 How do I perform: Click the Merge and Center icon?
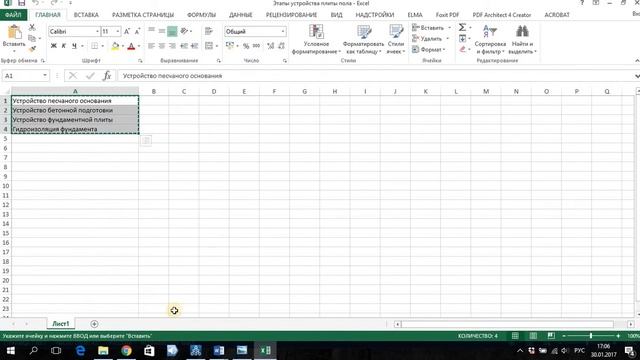[209, 46]
